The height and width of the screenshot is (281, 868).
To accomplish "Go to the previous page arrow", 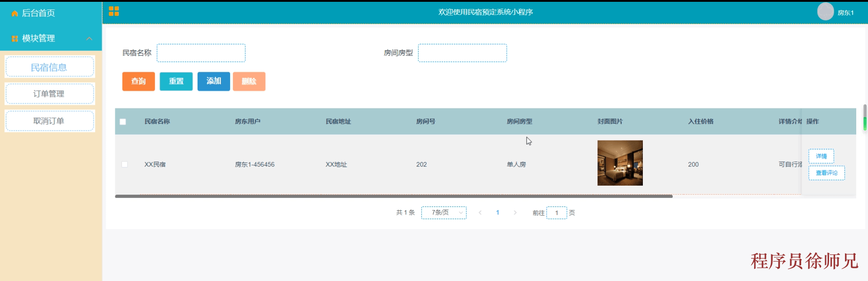I will coord(480,213).
